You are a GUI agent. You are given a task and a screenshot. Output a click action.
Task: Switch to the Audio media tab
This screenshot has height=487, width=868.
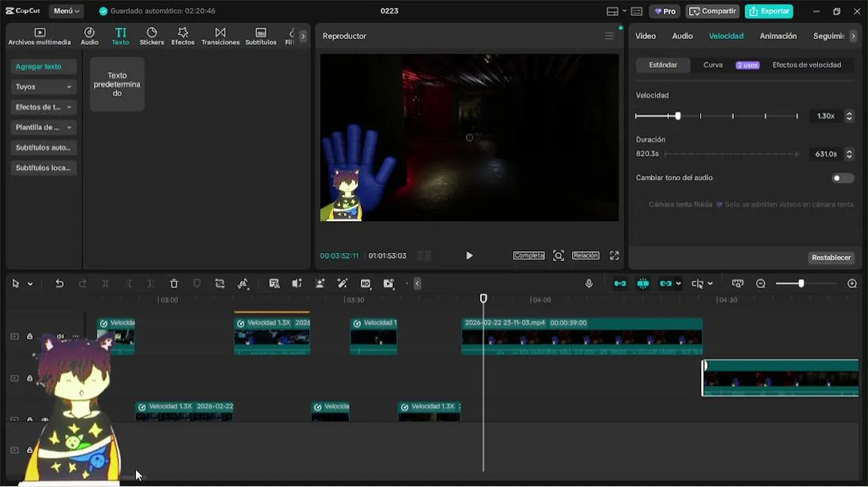pos(89,37)
